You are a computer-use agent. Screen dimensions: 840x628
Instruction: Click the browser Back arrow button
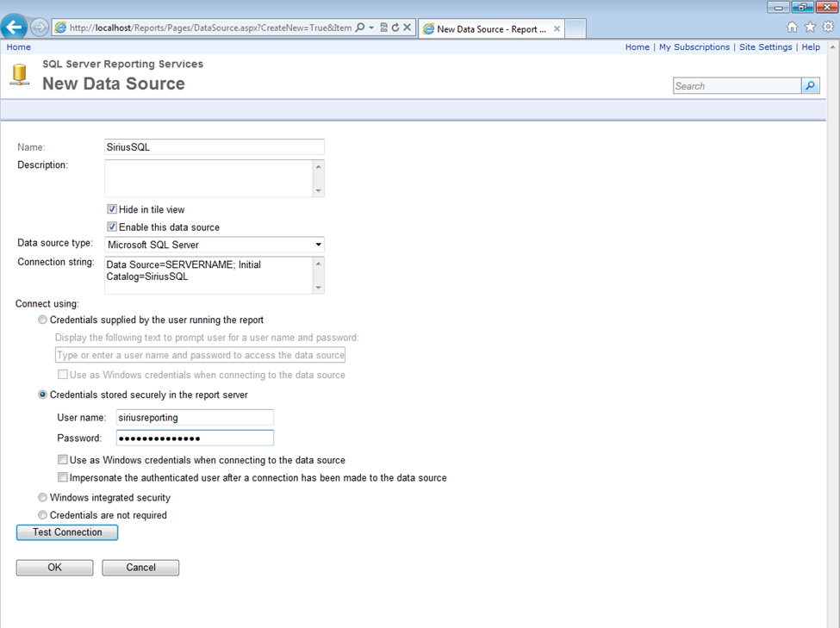pos(15,27)
